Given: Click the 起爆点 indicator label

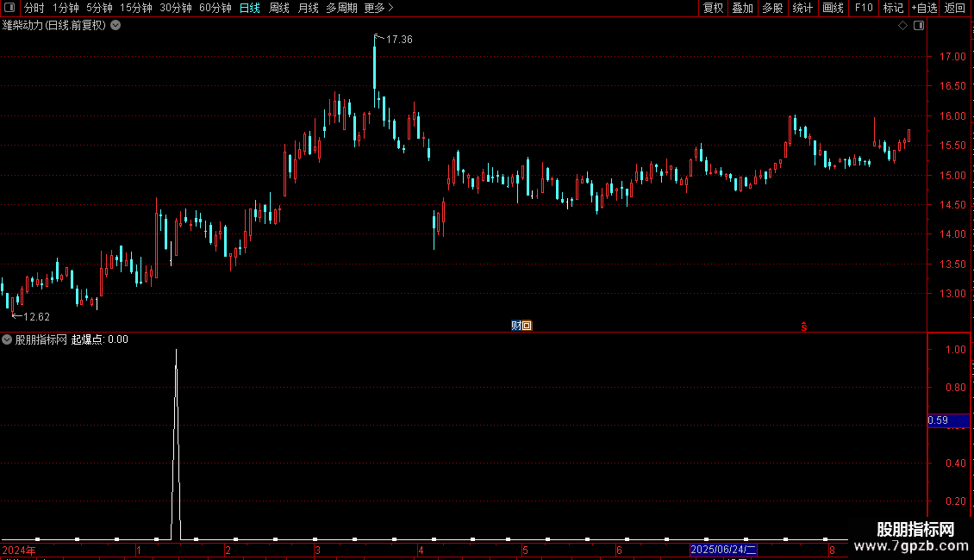Looking at the screenshot, I should 87,339.
